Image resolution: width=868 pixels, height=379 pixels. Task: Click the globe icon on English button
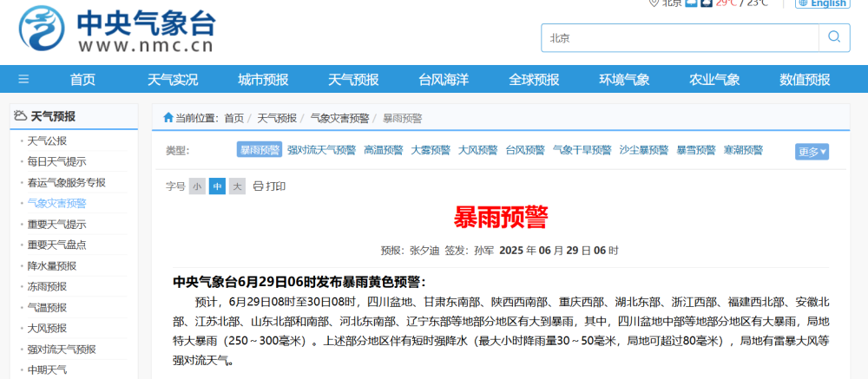(x=803, y=3)
